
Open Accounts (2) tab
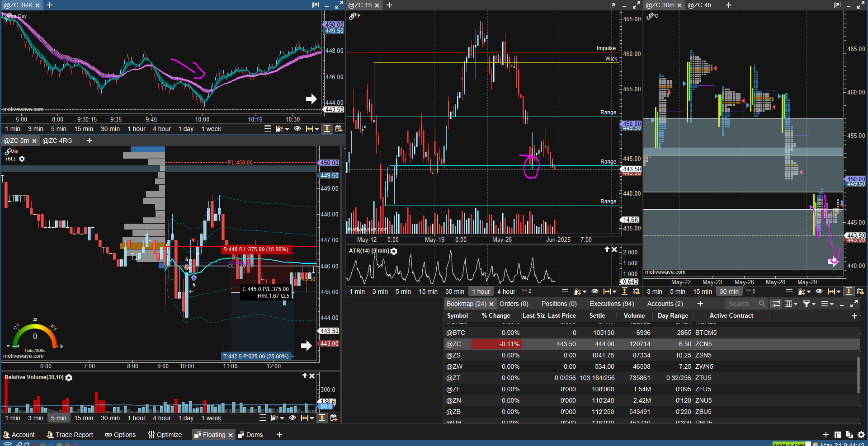(665, 304)
